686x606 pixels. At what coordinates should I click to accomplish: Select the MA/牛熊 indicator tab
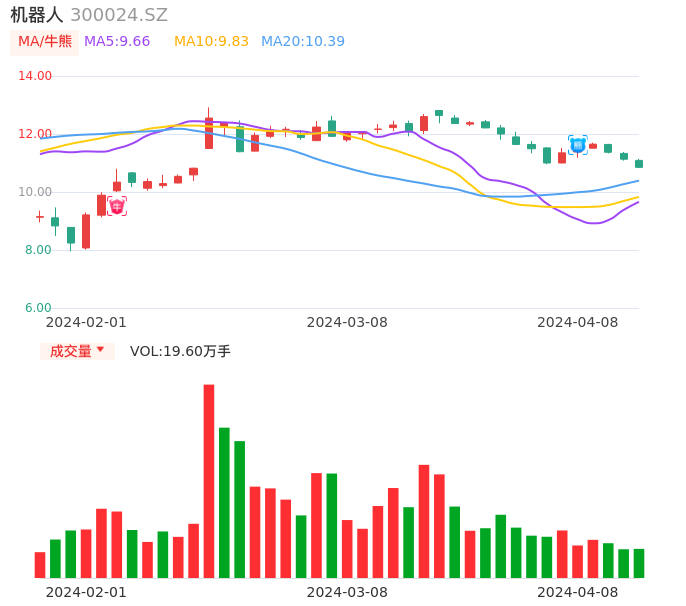(x=44, y=42)
